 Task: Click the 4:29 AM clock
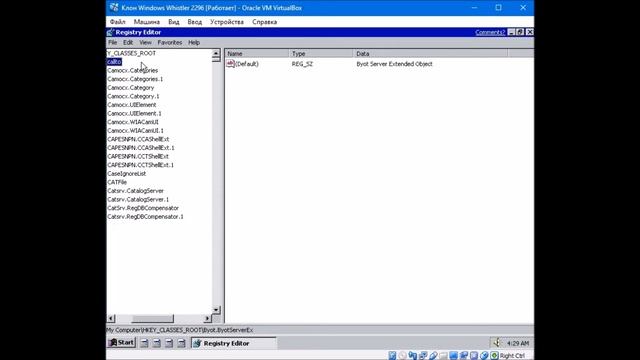pos(518,343)
